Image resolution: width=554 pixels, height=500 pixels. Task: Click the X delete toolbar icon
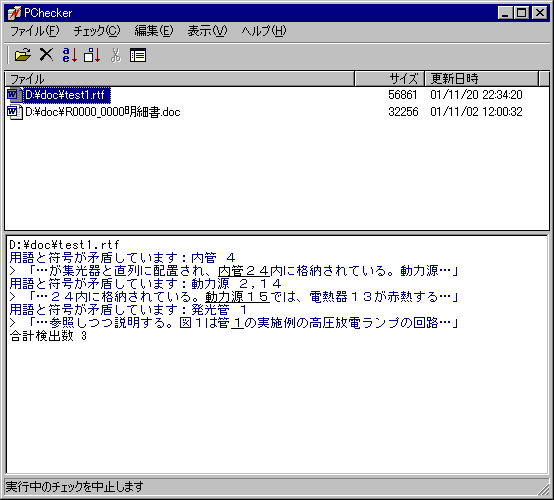click(46, 55)
